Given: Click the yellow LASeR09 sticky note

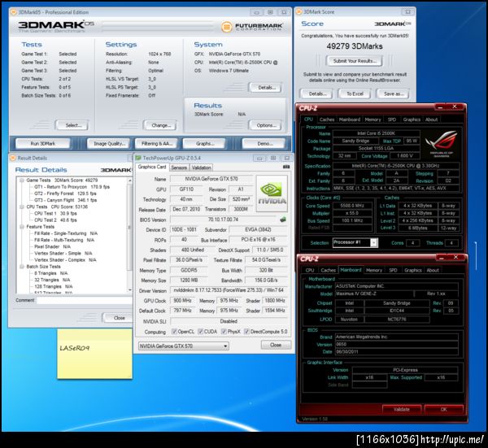Looking at the screenshot, I should coord(94,354).
